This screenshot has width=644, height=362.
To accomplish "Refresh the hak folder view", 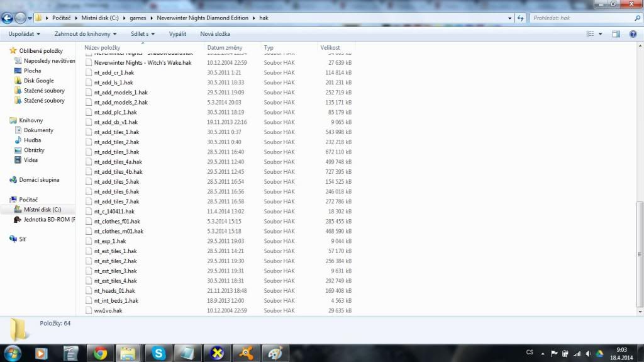I will coord(520,18).
